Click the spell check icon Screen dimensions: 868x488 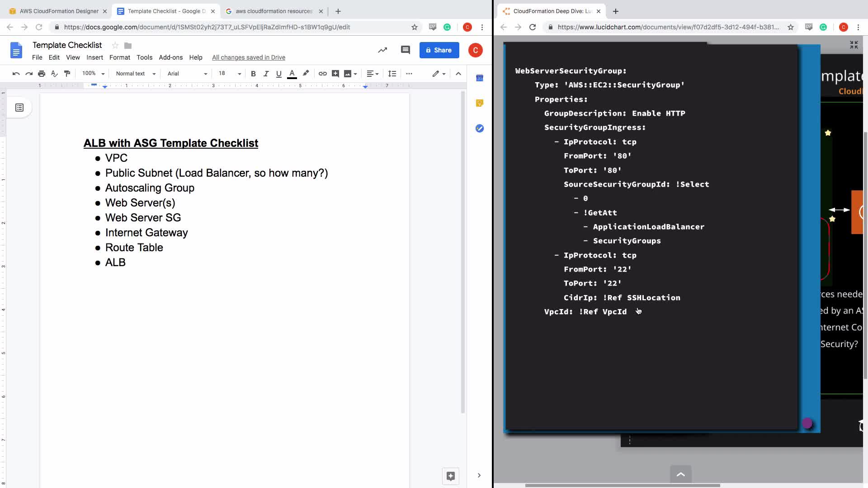pos(54,74)
